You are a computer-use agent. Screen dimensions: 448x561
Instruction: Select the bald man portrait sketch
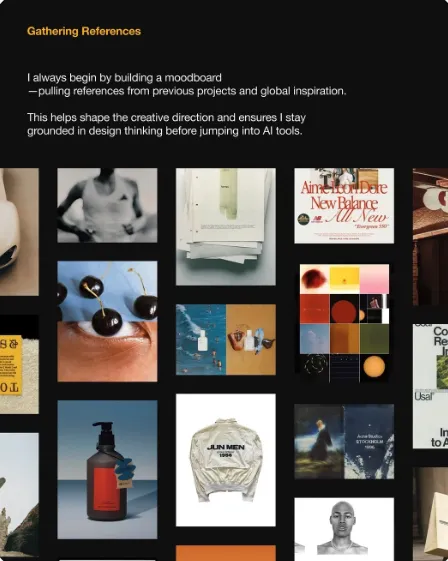344,529
